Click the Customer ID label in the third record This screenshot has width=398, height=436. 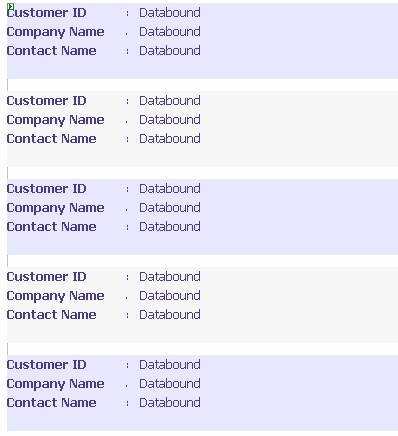tap(46, 189)
